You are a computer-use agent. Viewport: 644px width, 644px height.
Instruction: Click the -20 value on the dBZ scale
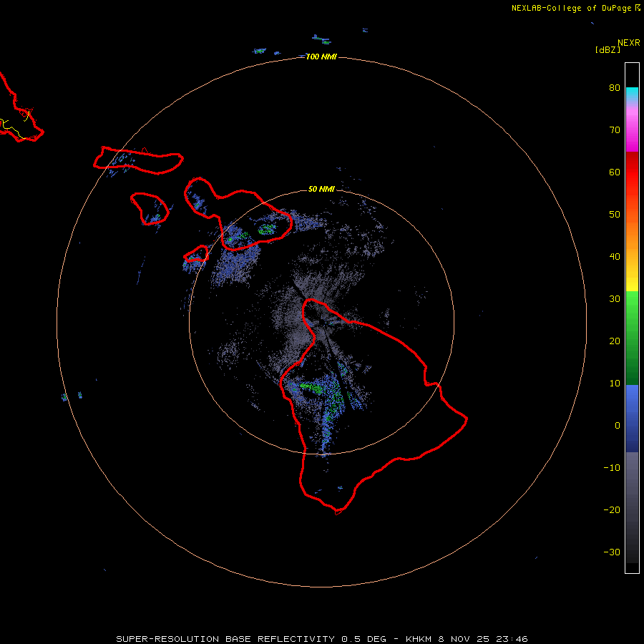(x=612, y=510)
